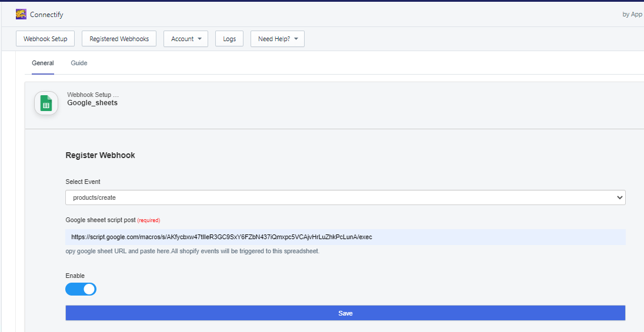Viewport: 644px width, 332px height.
Task: Click the 'by App' text
Action: point(632,14)
